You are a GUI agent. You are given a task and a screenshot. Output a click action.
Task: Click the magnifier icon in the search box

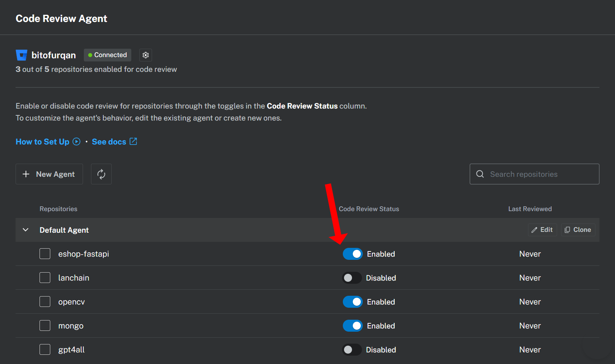coord(480,174)
